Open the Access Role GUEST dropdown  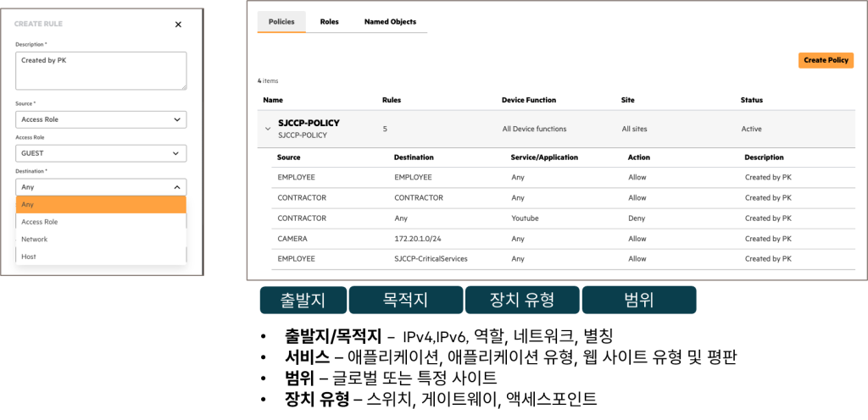(x=101, y=153)
